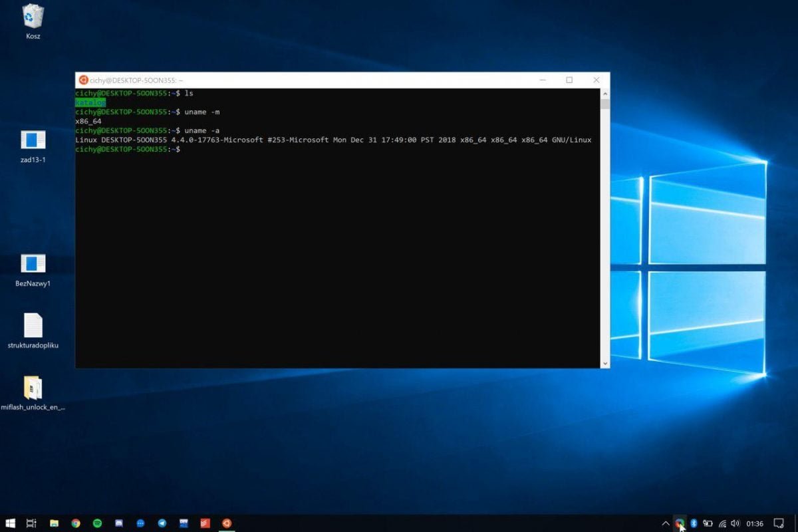Open Telegram from the taskbar
798x532 pixels.
tap(162, 523)
